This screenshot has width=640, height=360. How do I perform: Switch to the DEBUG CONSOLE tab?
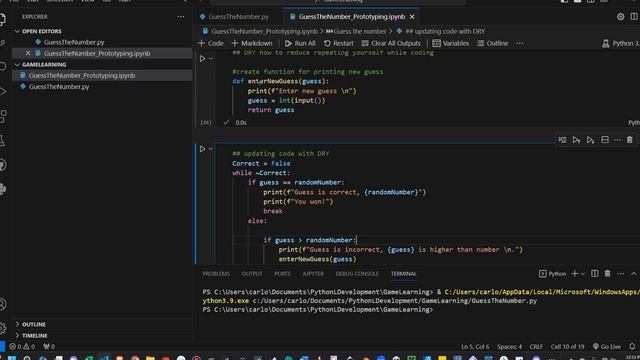click(357, 274)
